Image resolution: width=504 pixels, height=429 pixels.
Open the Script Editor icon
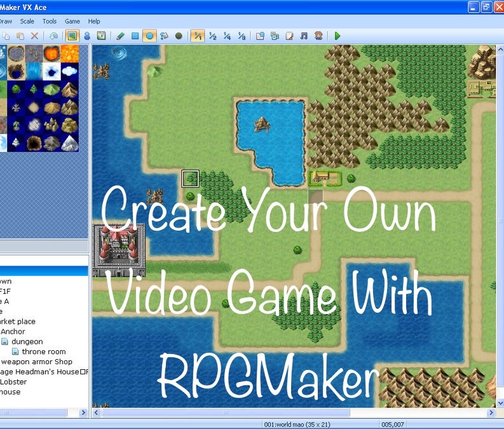pos(290,36)
